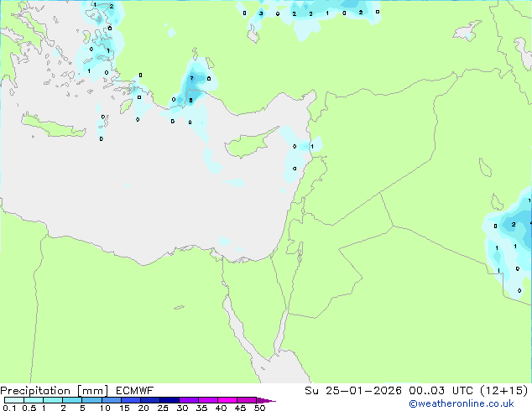This screenshot has height=411, width=532.
Task: Click the '50' legend scale value
Action: tap(259, 408)
